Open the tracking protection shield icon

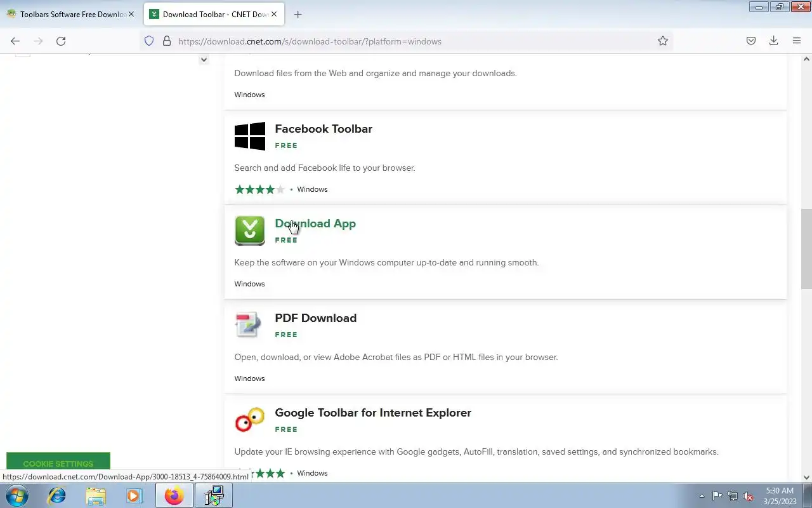149,41
